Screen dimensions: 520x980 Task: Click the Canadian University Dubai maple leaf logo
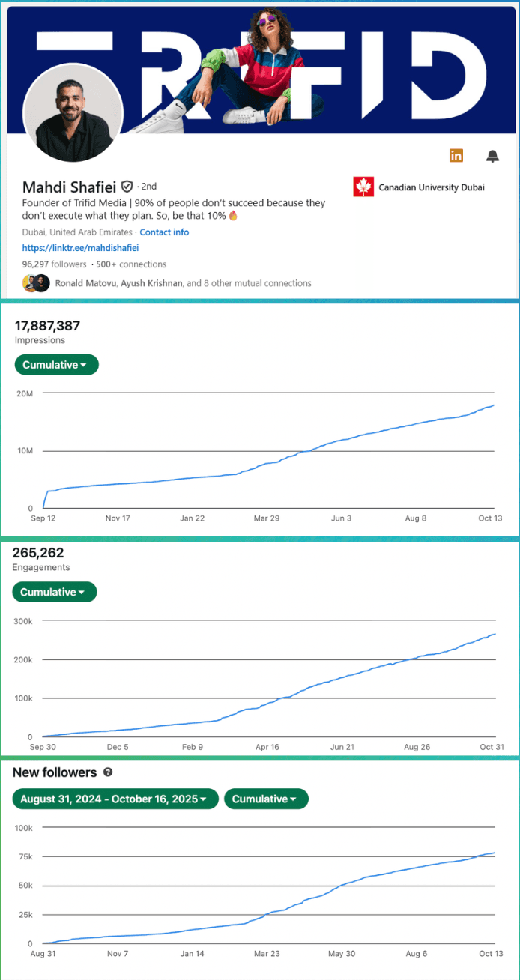(363, 187)
